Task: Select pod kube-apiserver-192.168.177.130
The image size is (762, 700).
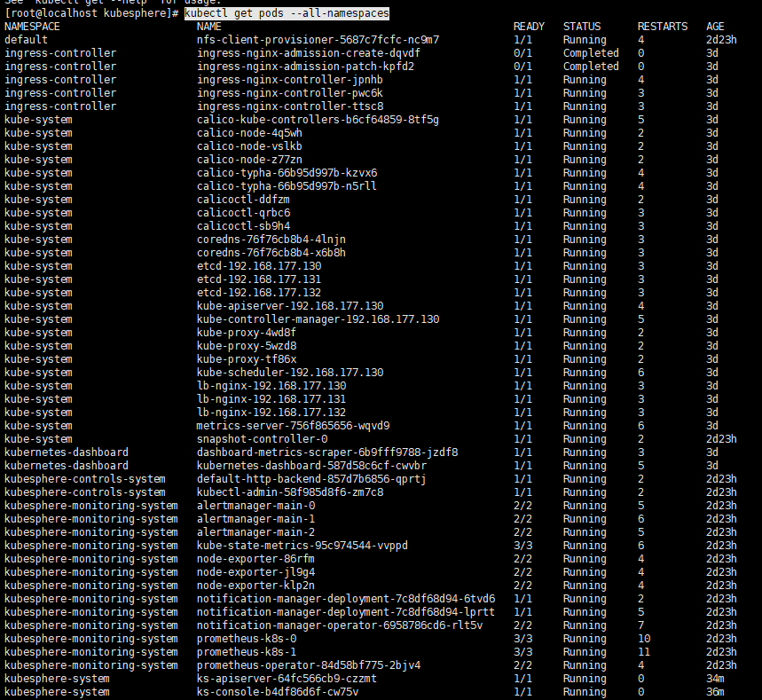Action: click(x=290, y=306)
